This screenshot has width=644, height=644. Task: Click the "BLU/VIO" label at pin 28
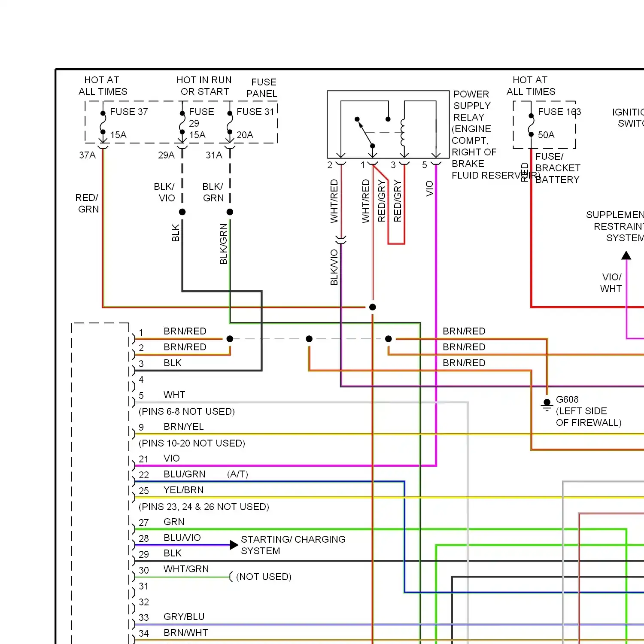(x=182, y=538)
